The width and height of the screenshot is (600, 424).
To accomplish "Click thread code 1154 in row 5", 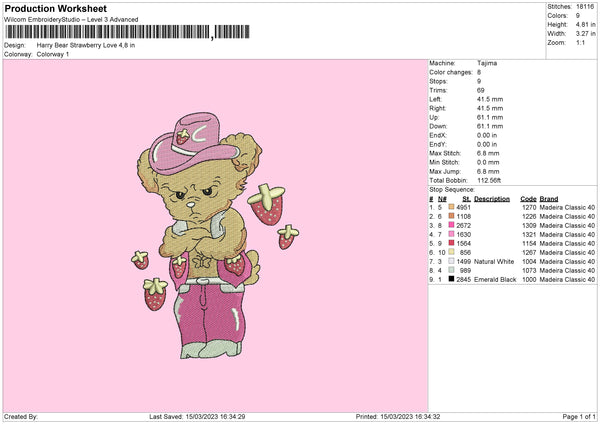I will 529,243.
